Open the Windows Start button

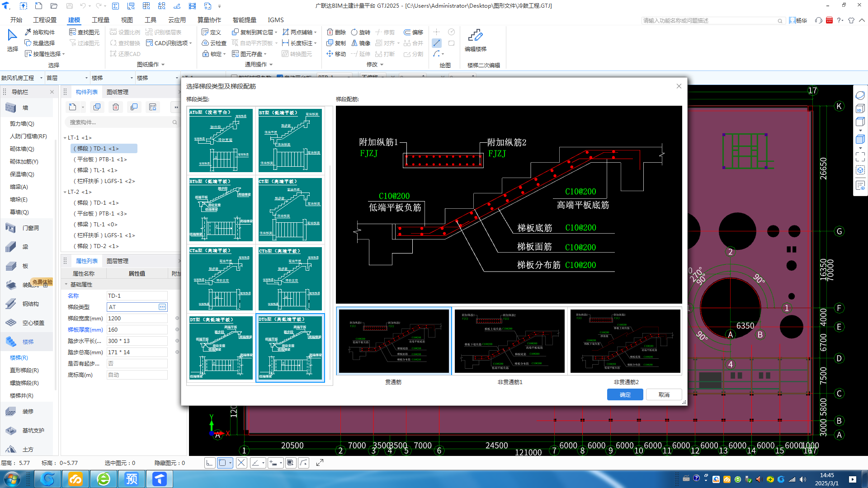(12, 479)
